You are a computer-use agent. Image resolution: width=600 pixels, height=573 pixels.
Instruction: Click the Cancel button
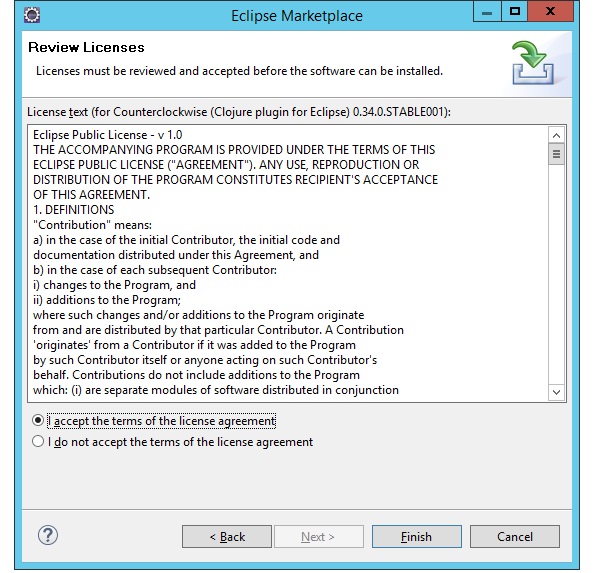pos(515,537)
